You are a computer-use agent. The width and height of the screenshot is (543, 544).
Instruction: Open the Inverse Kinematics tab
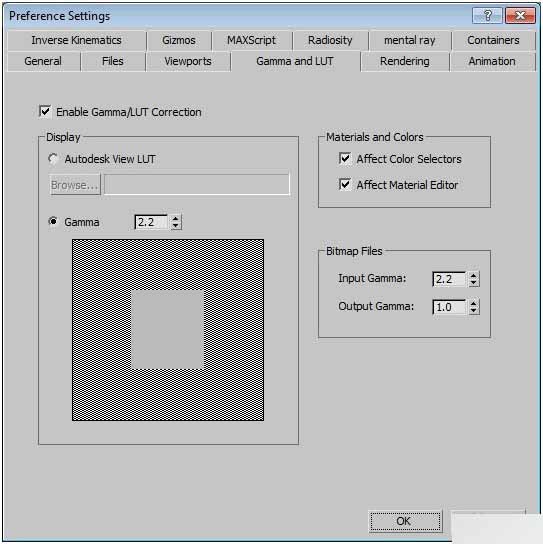(x=77, y=40)
